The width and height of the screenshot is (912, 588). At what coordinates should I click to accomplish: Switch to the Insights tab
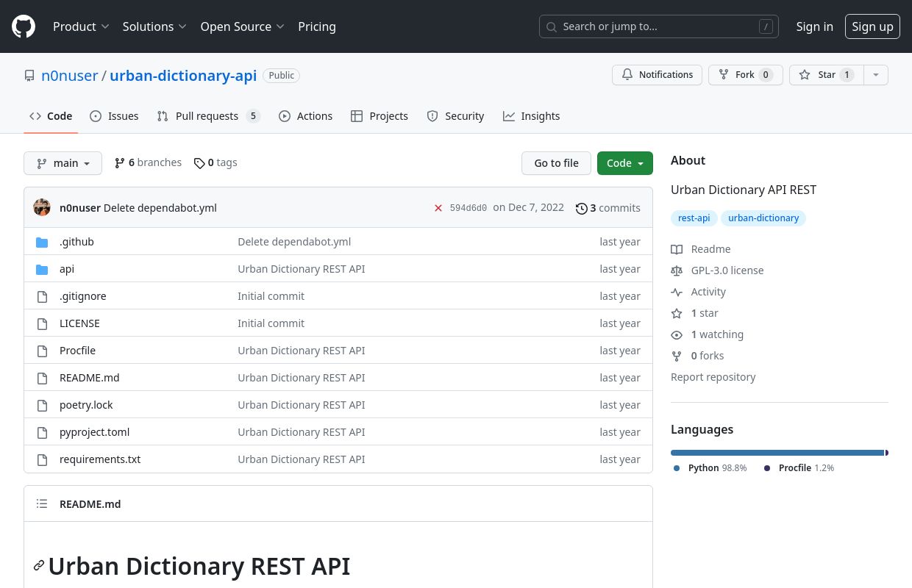[531, 116]
